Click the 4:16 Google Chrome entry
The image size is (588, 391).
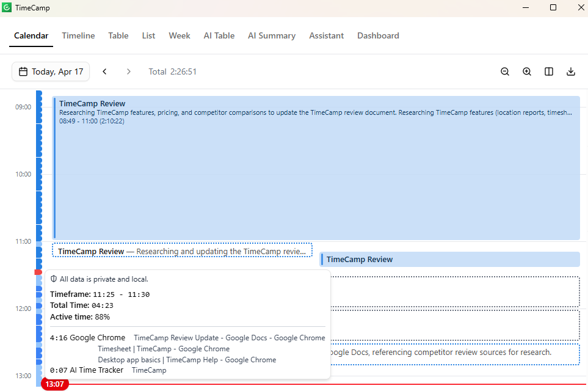87,338
